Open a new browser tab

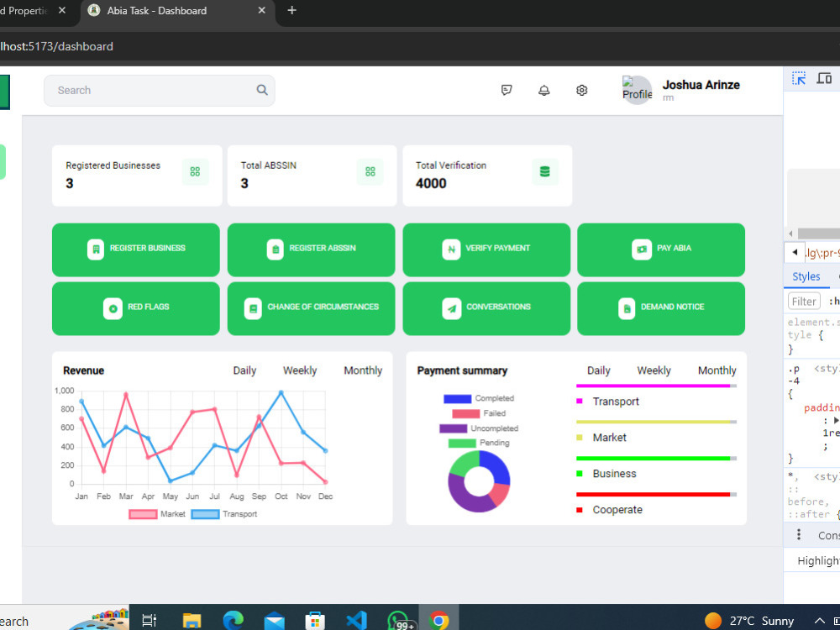tap(291, 10)
